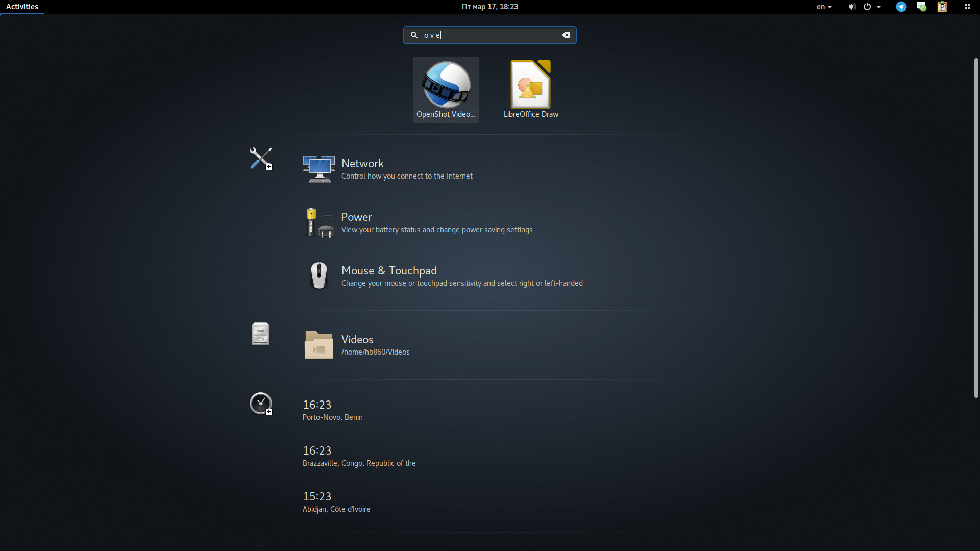
Task: Expand the system status chevron next to power
Action: click(x=879, y=7)
